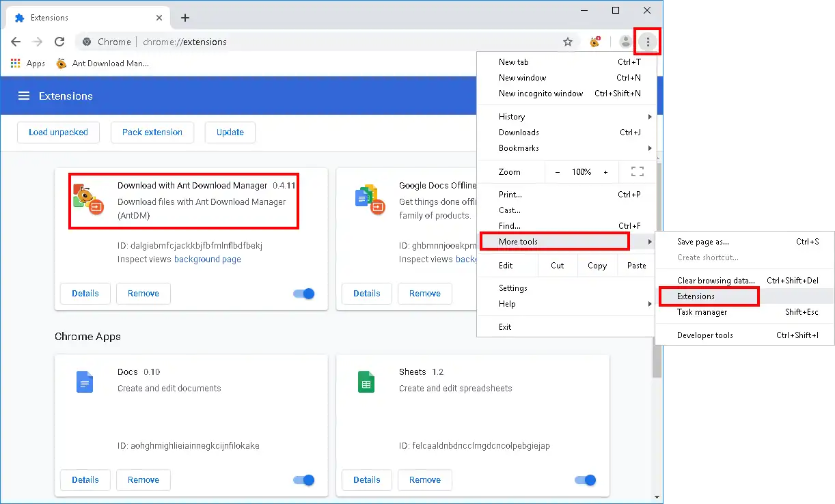Open Developer tools from submenu
835x504 pixels.
745,335
